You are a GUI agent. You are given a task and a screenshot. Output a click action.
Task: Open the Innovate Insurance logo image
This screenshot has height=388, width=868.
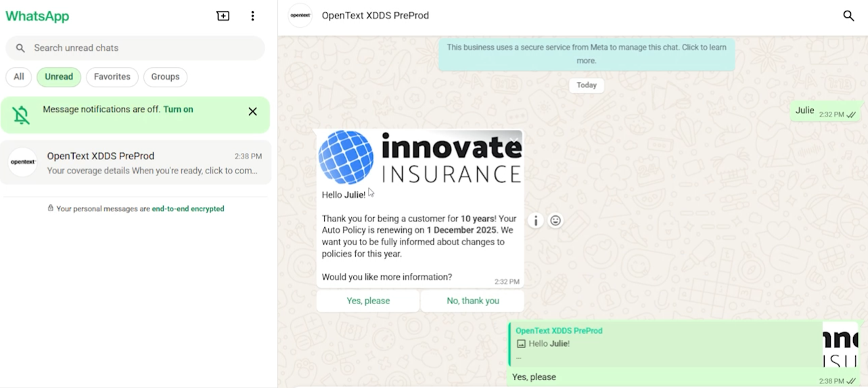coord(420,157)
